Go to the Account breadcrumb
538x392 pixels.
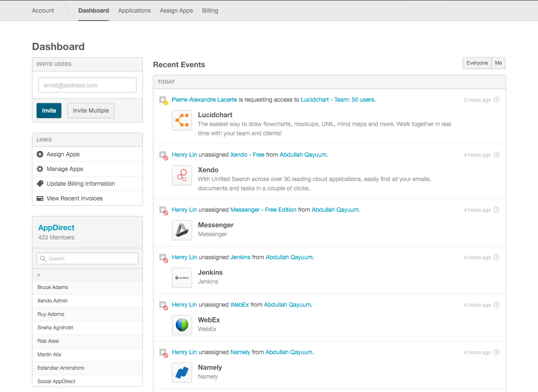[x=43, y=11]
